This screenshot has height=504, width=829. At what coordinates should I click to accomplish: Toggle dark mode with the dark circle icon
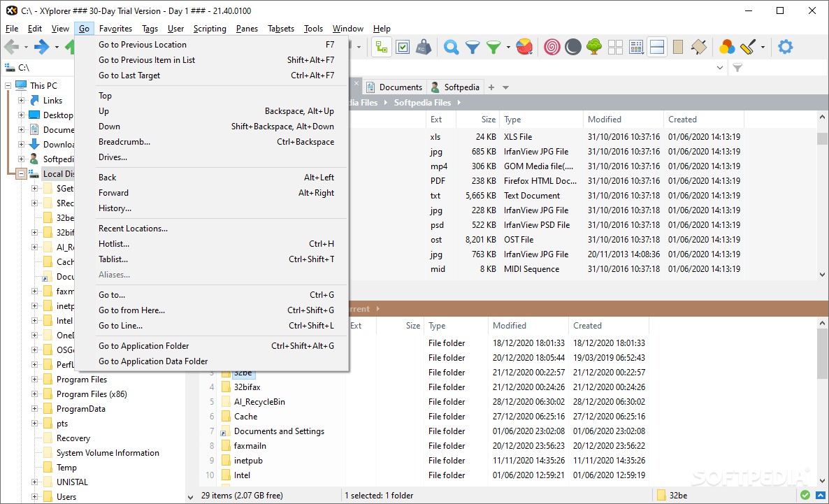[x=572, y=47]
